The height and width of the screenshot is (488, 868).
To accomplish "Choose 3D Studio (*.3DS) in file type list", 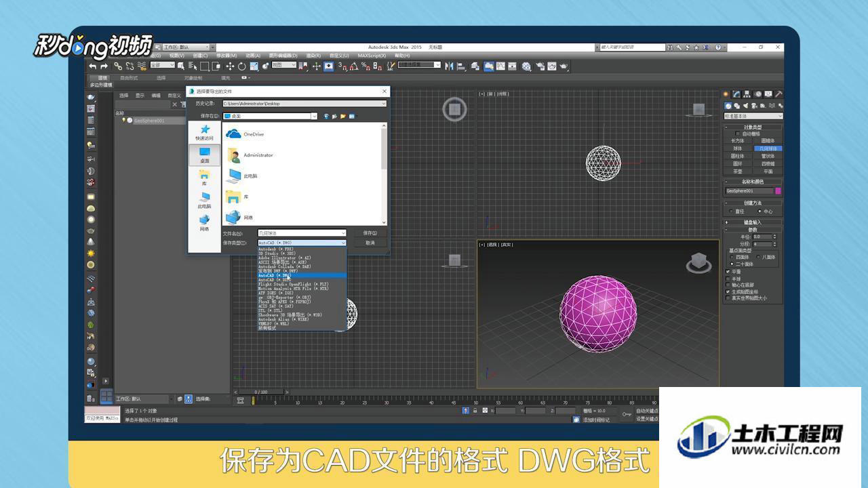I will [302, 253].
